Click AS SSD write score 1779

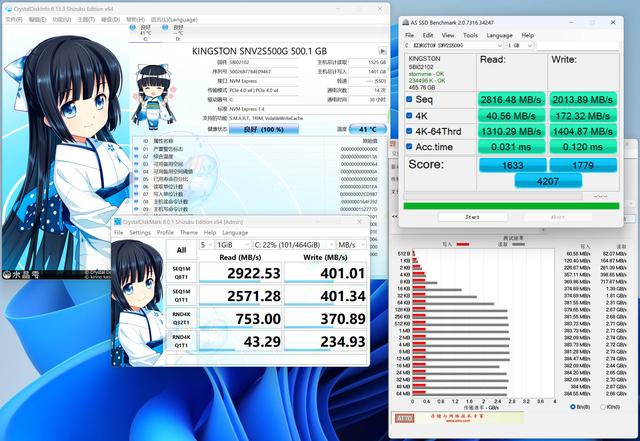click(583, 165)
